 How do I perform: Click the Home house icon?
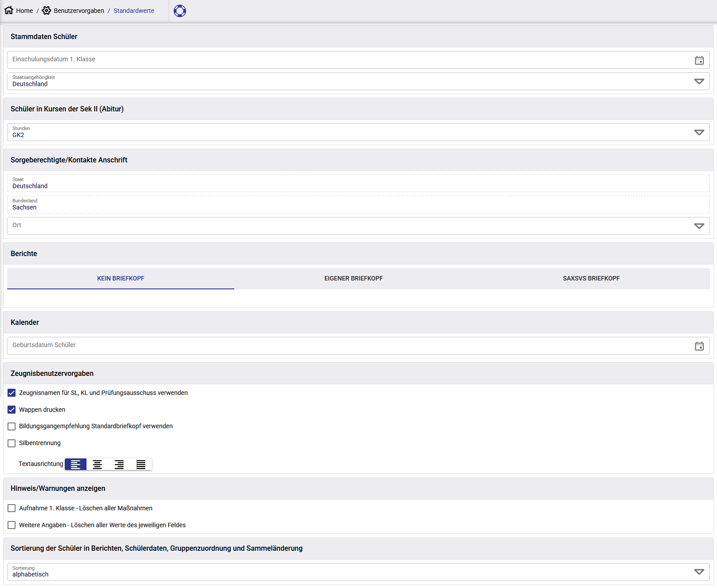coord(9,10)
